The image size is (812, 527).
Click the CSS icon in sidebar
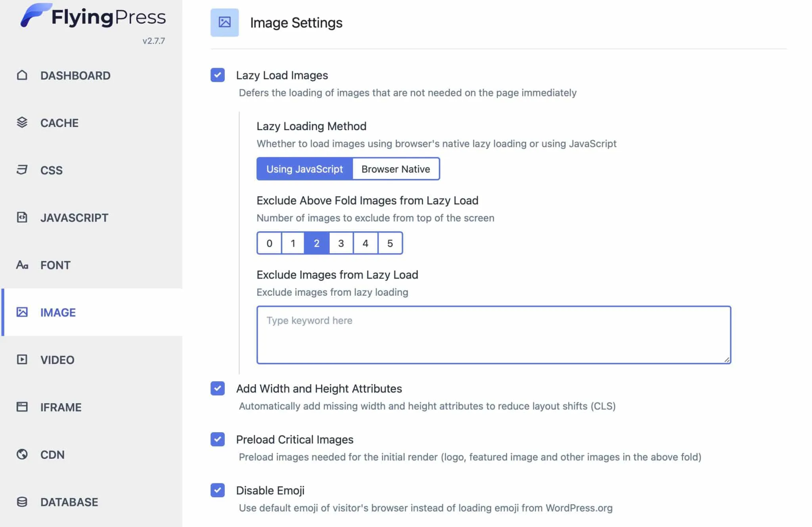[x=22, y=170]
